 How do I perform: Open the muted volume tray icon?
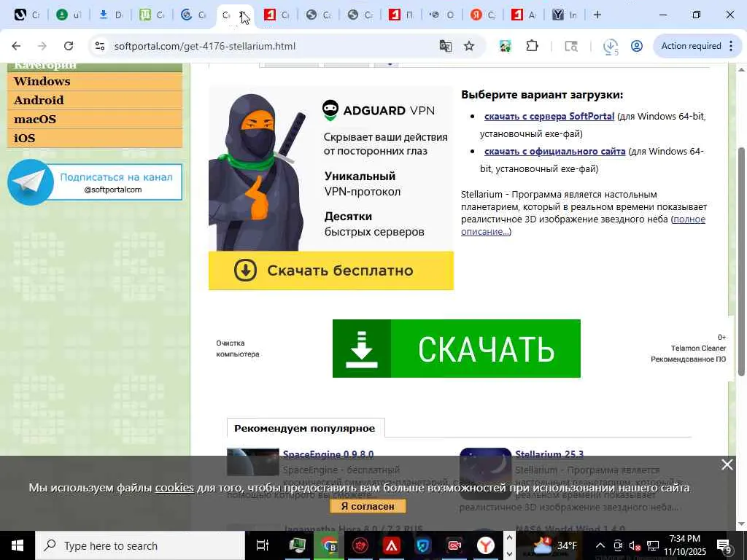coord(635,545)
